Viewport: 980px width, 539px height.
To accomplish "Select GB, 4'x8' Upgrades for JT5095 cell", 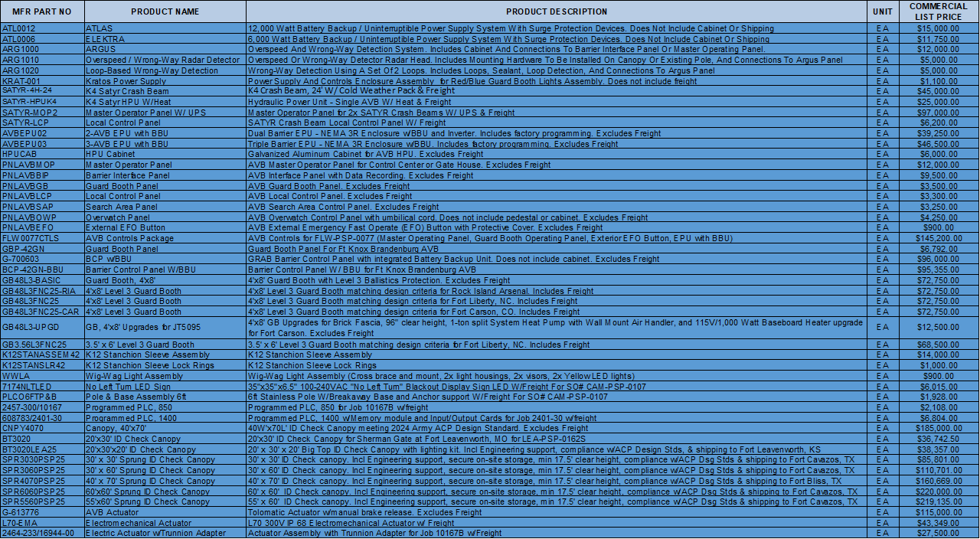I will tap(165, 328).
